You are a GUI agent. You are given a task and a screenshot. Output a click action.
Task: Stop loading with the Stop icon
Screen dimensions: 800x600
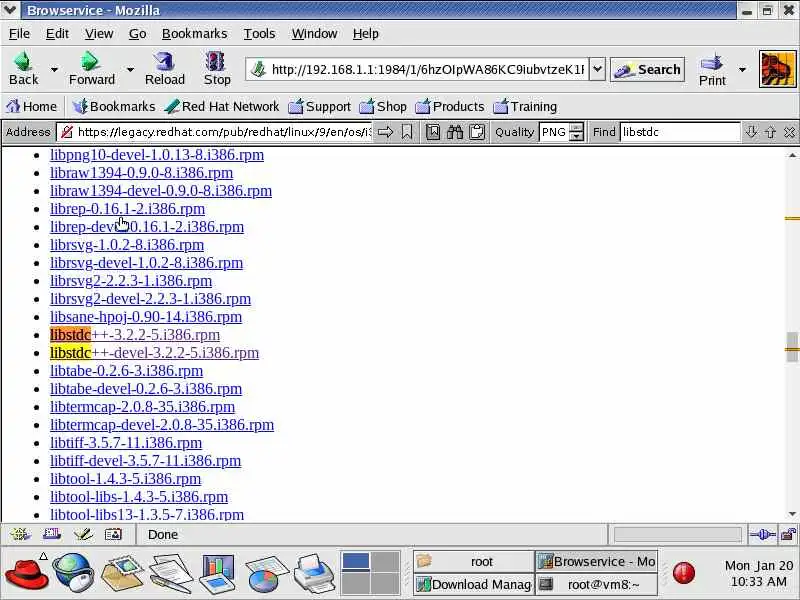[x=217, y=68]
